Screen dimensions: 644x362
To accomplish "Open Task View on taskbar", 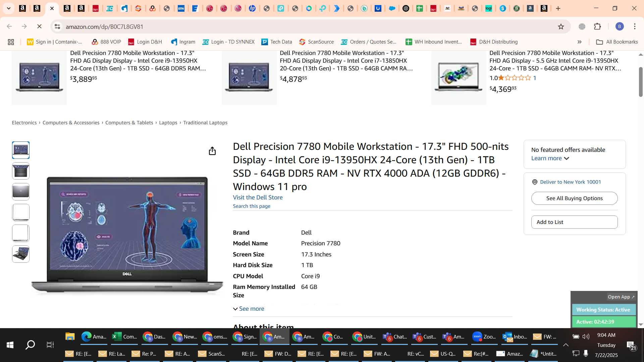I will pos(50,345).
